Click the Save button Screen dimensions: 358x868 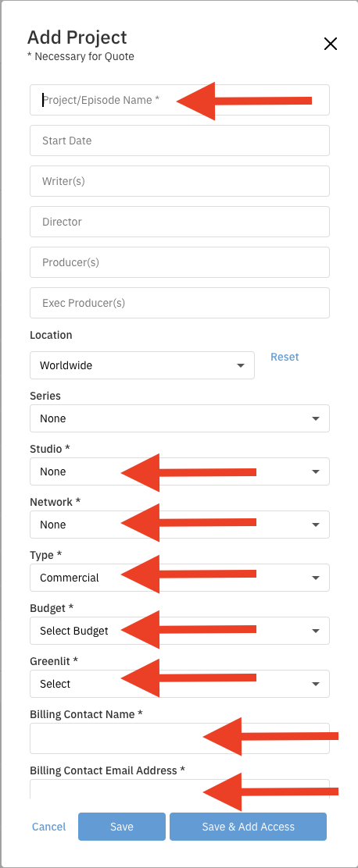click(x=122, y=827)
